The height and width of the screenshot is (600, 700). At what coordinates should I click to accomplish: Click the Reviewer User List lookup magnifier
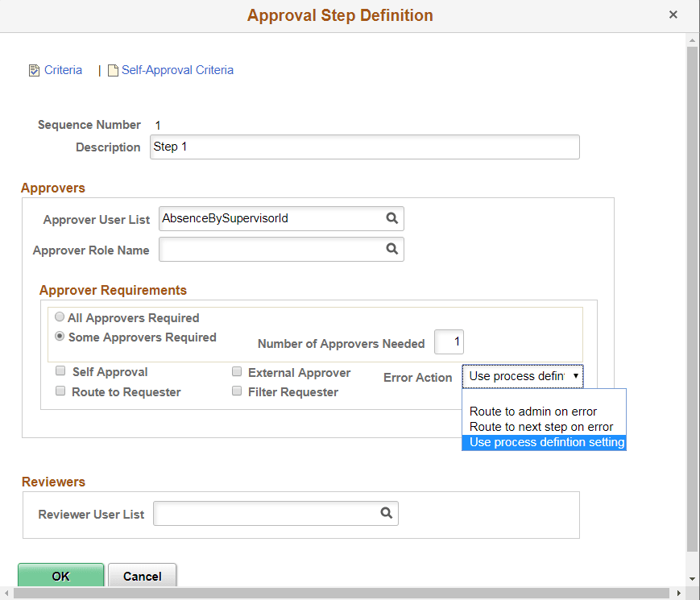pyautogui.click(x=387, y=513)
